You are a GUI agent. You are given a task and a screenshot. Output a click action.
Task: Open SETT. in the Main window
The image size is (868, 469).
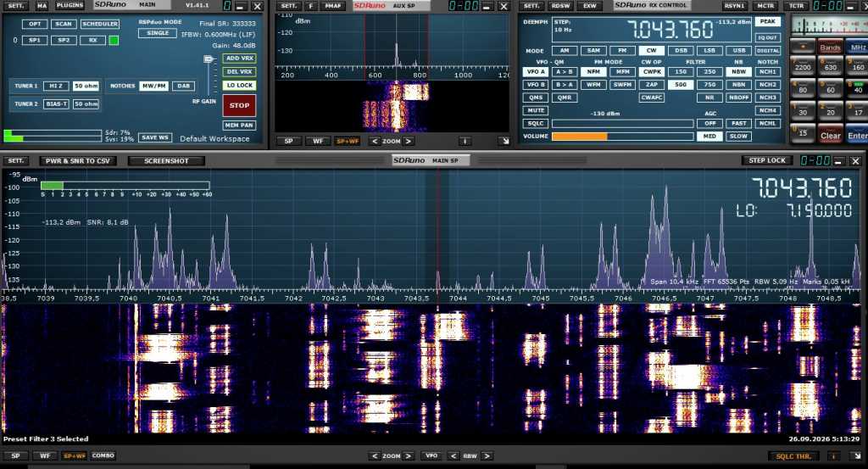click(16, 6)
